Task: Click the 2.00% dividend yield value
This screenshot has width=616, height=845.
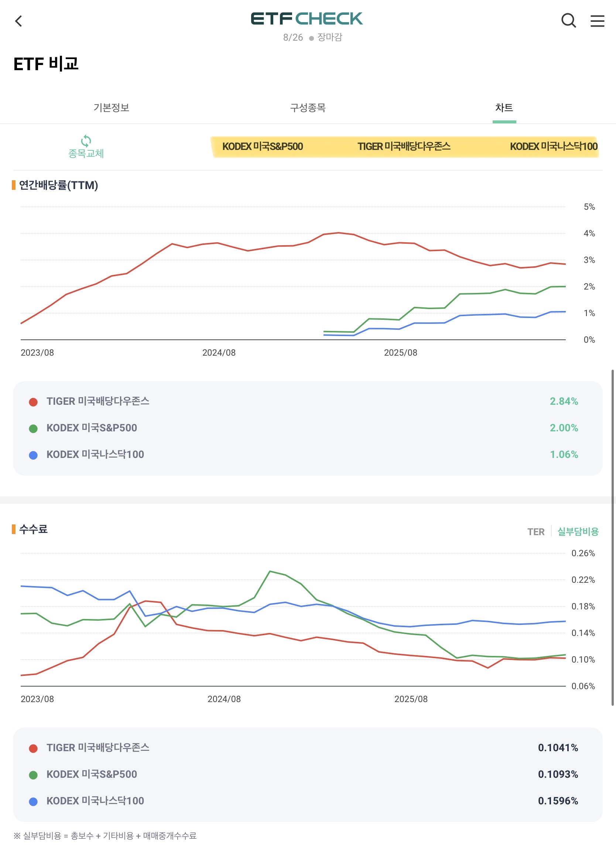Action: (x=564, y=428)
